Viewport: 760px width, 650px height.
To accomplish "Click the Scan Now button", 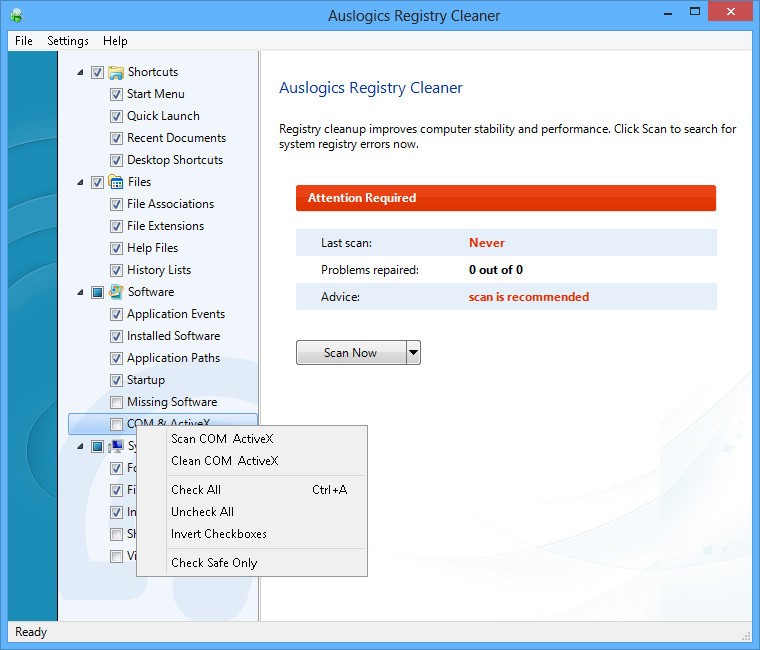I will [351, 352].
